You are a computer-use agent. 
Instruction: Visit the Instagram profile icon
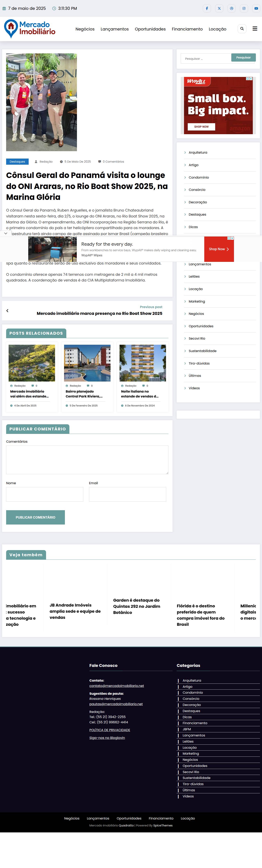point(244,8)
